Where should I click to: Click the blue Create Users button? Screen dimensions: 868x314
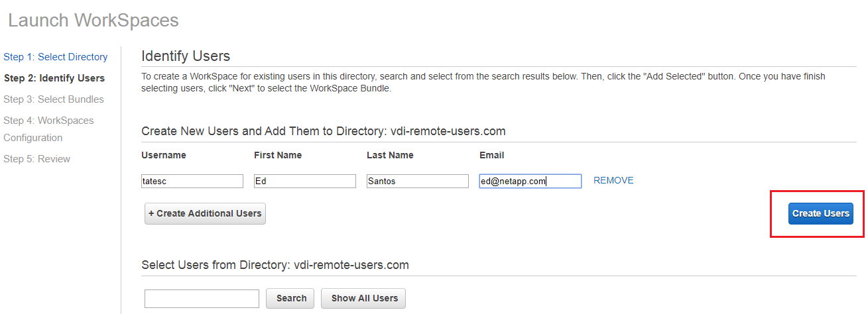pos(820,213)
